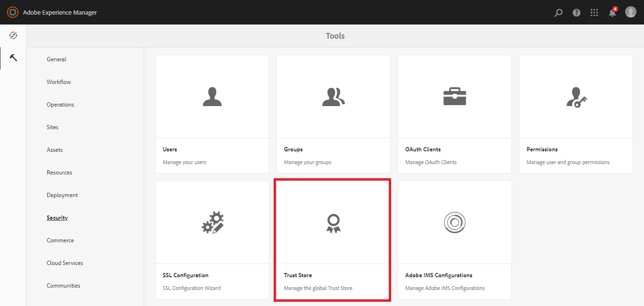Viewport: 644px width, 306px height.
Task: Select General in the tools sidebar
Action: [57, 59]
